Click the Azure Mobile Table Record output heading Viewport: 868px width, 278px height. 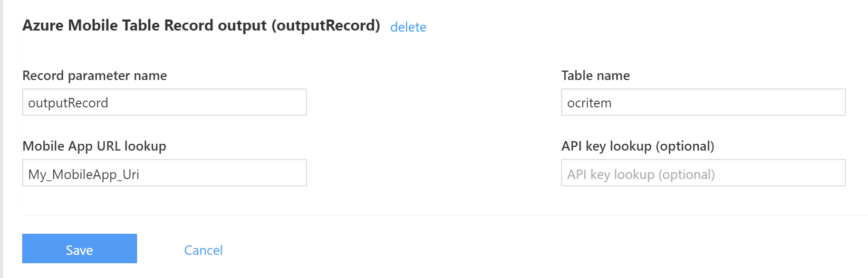point(200,26)
